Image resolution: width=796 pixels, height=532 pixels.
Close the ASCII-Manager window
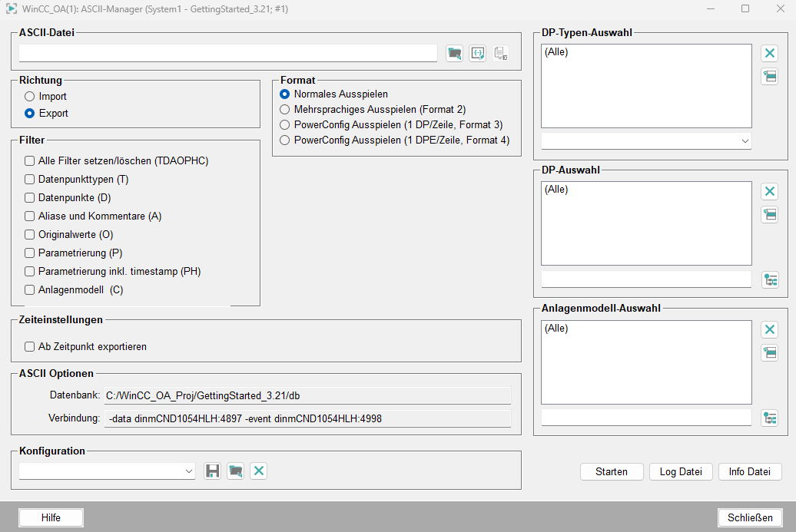pos(781,8)
